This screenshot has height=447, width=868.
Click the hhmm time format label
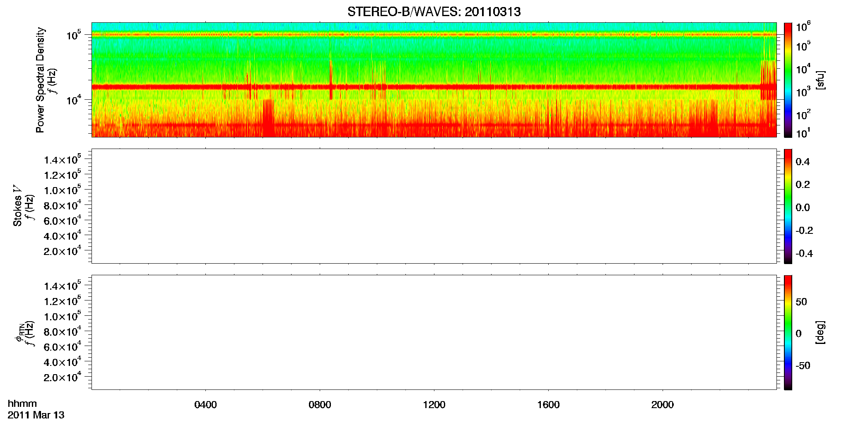[22, 404]
